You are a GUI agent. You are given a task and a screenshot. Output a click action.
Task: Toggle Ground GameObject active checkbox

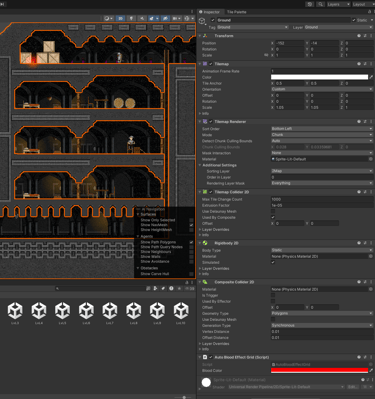point(213,20)
